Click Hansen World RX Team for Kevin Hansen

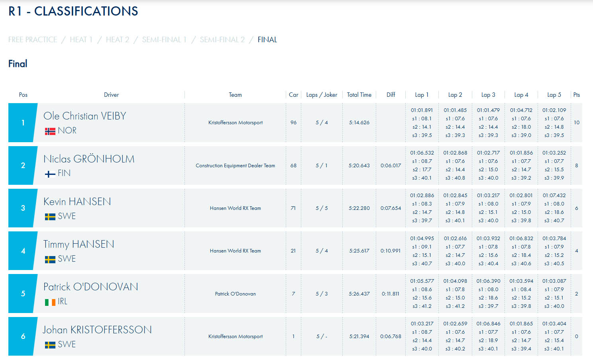tap(236, 208)
